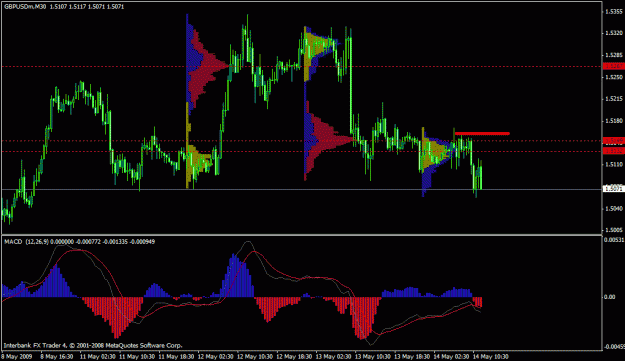Click the 13 May 18:30 time label
This screenshot has width=625, height=361.
tap(412, 356)
